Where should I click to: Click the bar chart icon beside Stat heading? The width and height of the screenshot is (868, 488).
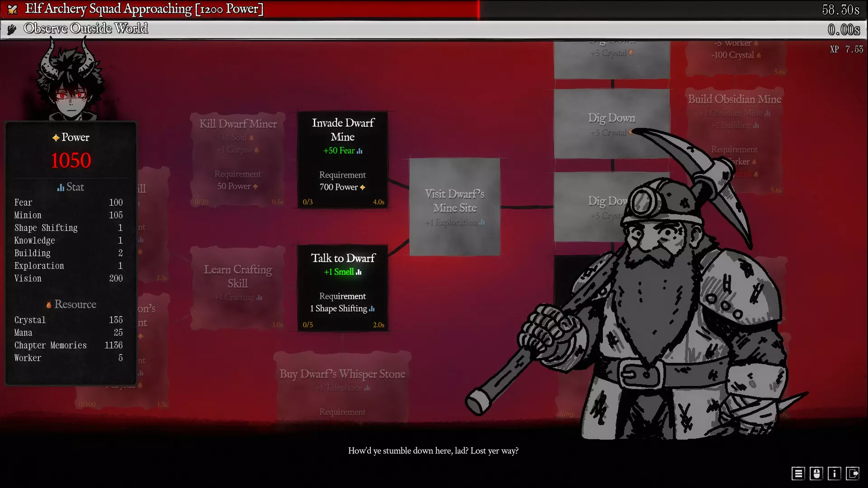pos(61,187)
